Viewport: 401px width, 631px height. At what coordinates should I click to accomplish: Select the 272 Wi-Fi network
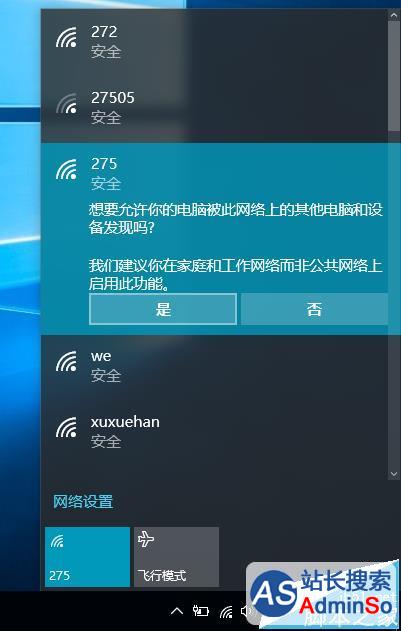click(214, 42)
